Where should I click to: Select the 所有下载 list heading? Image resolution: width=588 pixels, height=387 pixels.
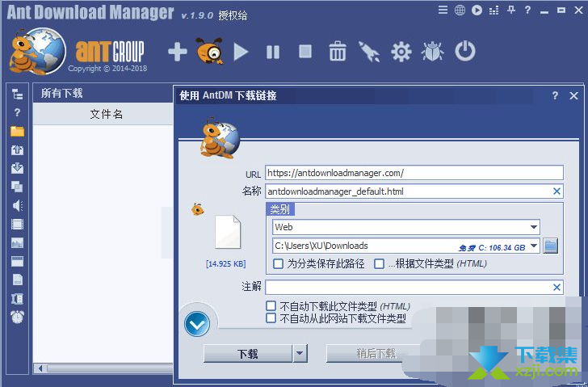tap(62, 93)
